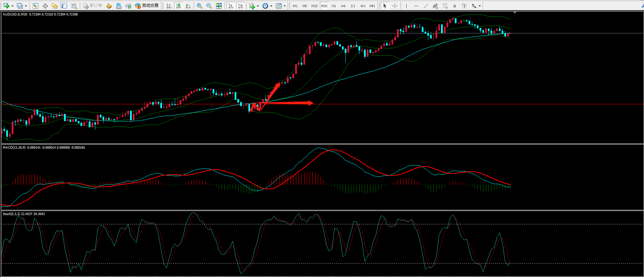Screen dimensions: 644x277
Task: Pick the text label tool
Action: pos(454,6)
